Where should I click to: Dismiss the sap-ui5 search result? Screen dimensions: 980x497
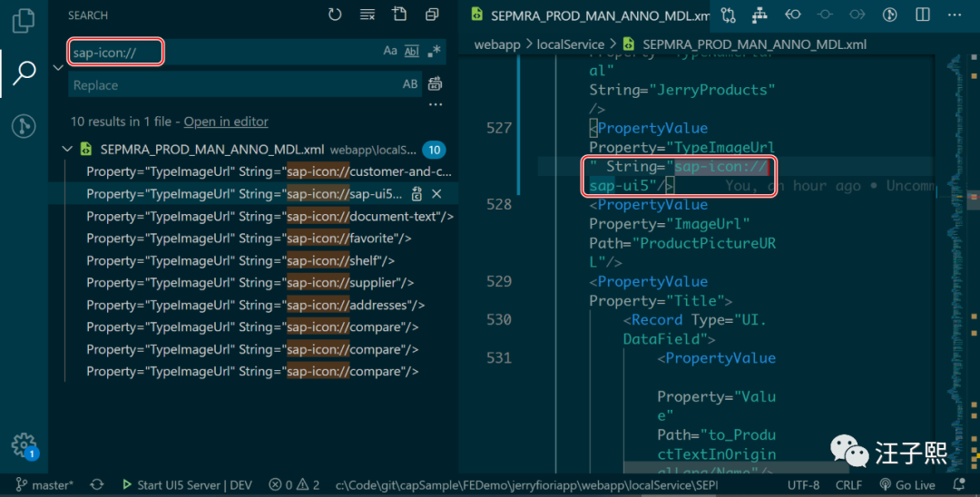point(436,193)
